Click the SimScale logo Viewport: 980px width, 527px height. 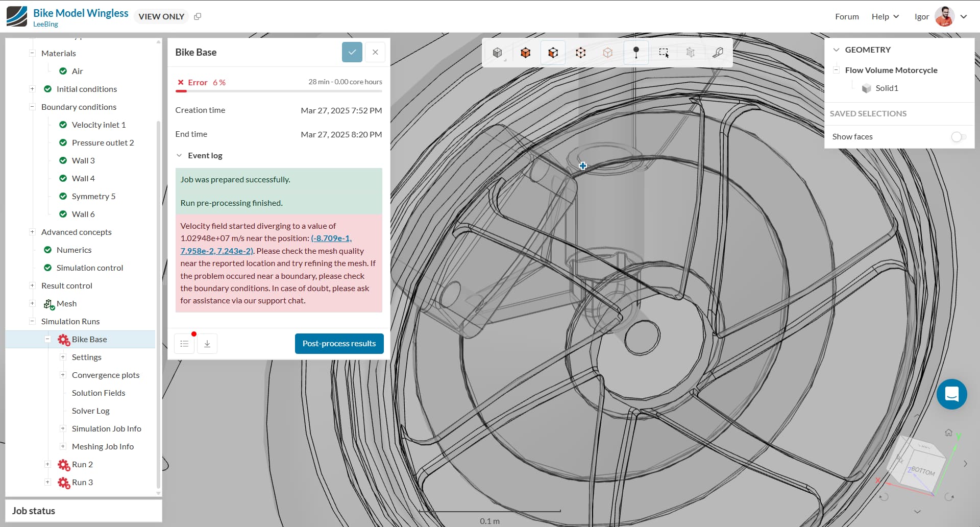point(17,16)
